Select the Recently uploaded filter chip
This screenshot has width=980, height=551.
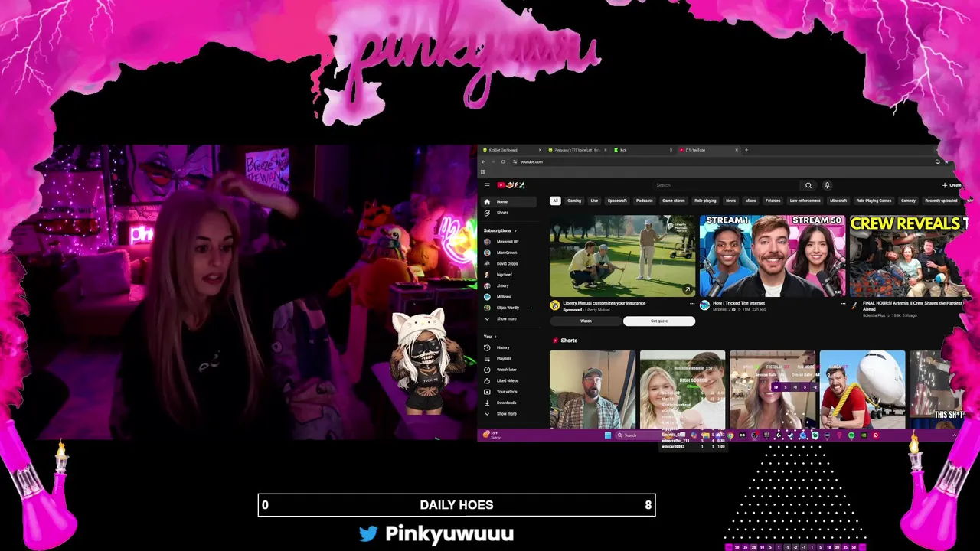click(941, 201)
